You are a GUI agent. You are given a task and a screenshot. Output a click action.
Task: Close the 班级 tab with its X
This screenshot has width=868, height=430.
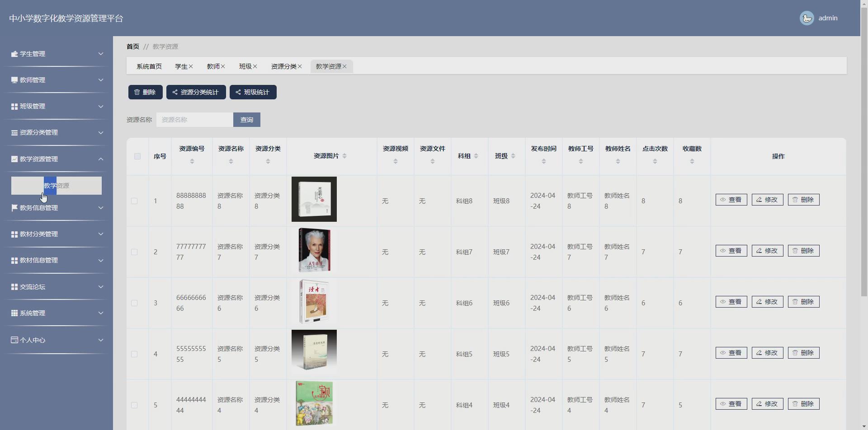[x=255, y=66]
